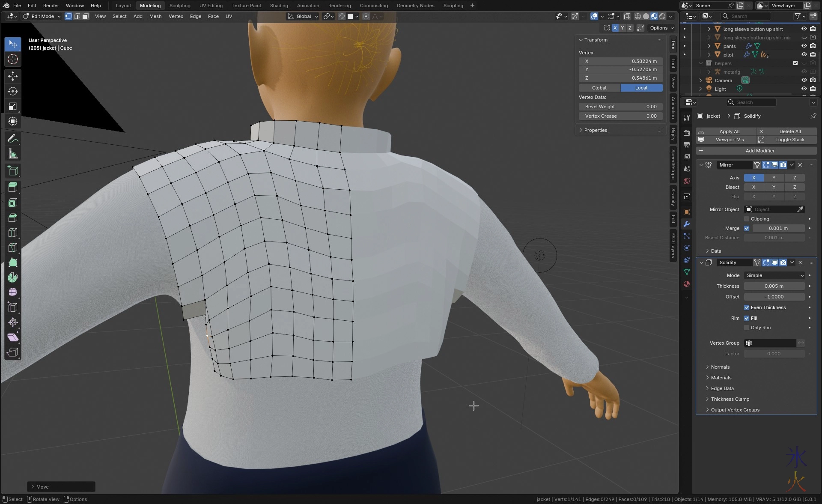Activate the Rotate tool
This screenshot has height=504, width=822.
pyautogui.click(x=13, y=91)
